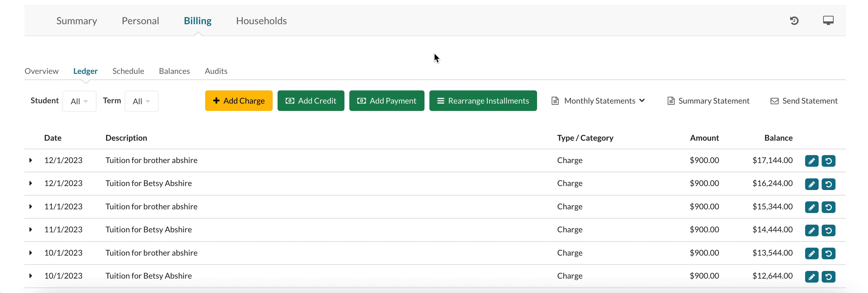Reverse the 11/1/2023 Betsy Abshire tuition charge

[828, 230]
